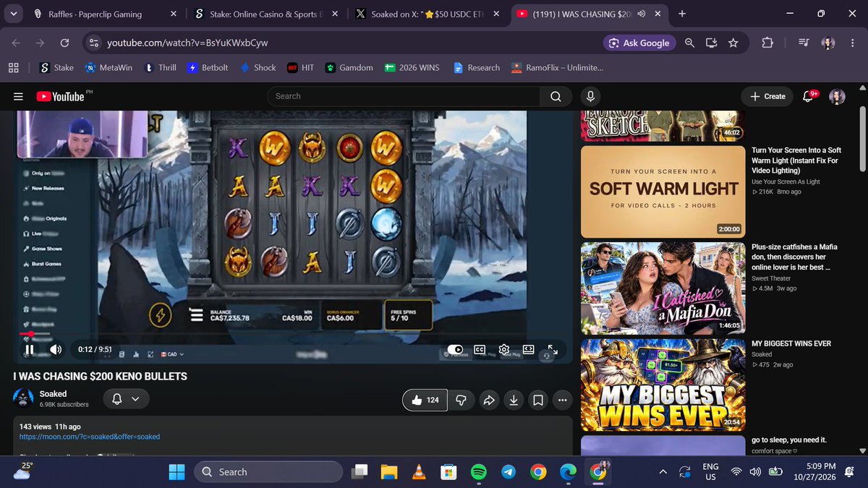The width and height of the screenshot is (868, 488).
Task: Focus the YouTube search field
Action: [404, 96]
